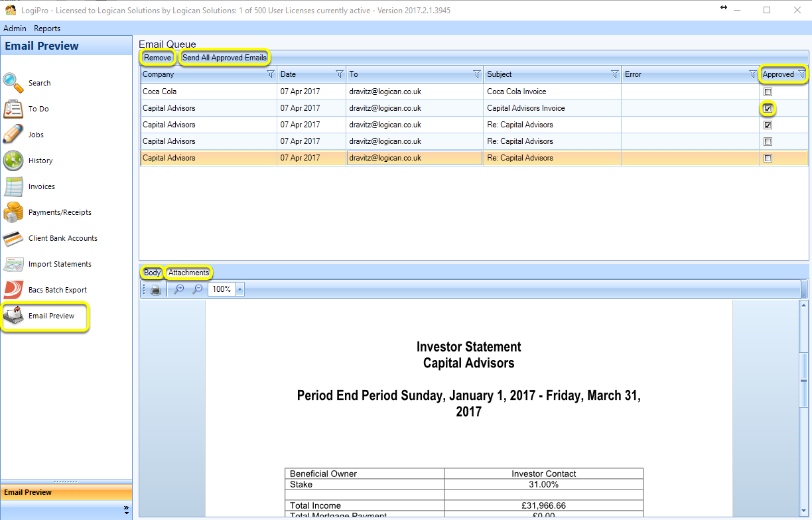Toggle Approved checkbox on highlighted last row
The height and width of the screenshot is (520, 812).
(x=768, y=158)
